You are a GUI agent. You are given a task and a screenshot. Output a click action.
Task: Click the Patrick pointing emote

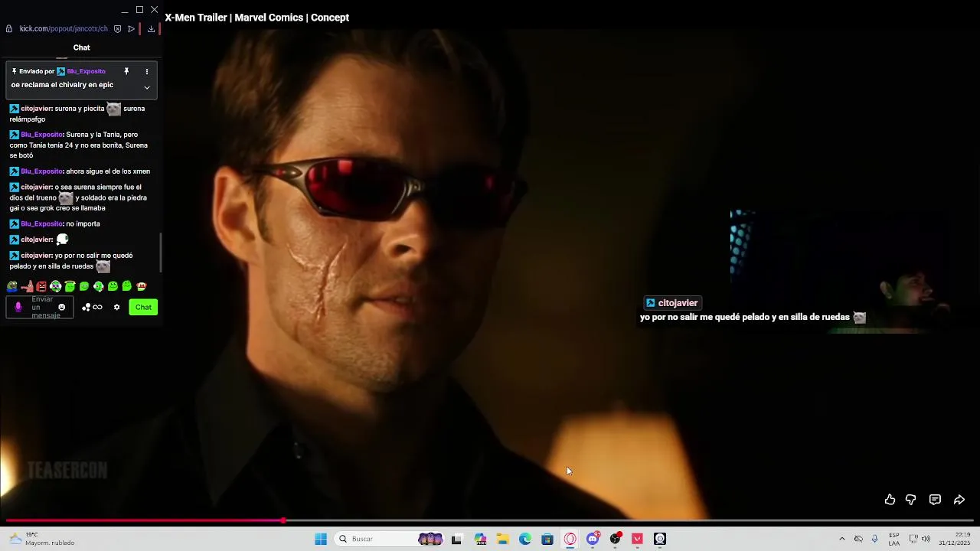[27, 286]
